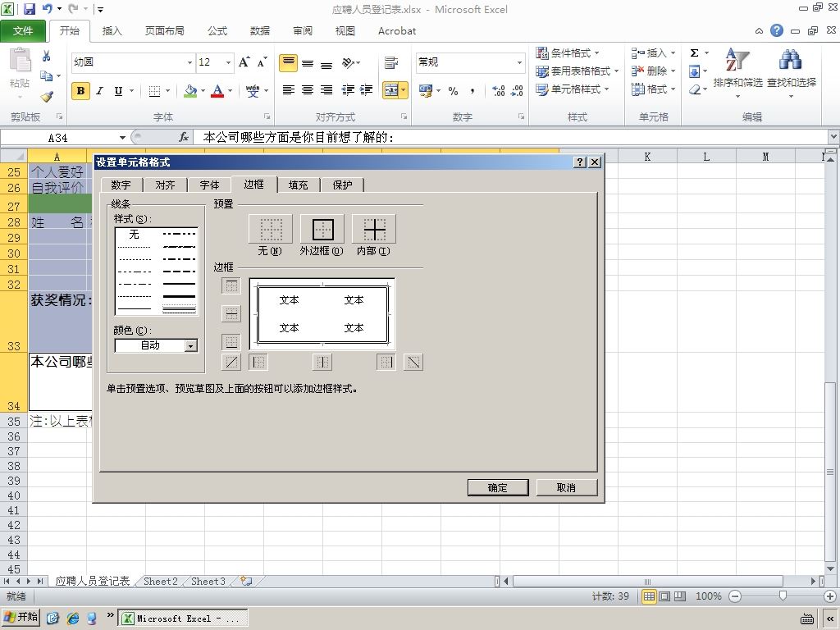Open the Conditional Formatting dropdown
840x630 pixels.
coord(568,53)
